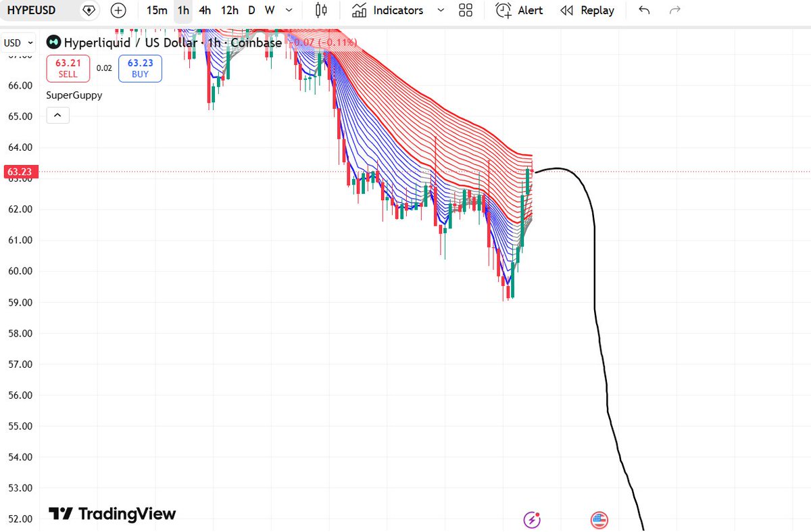Click the US flag economic event marker
The width and height of the screenshot is (811, 532).
tap(599, 520)
